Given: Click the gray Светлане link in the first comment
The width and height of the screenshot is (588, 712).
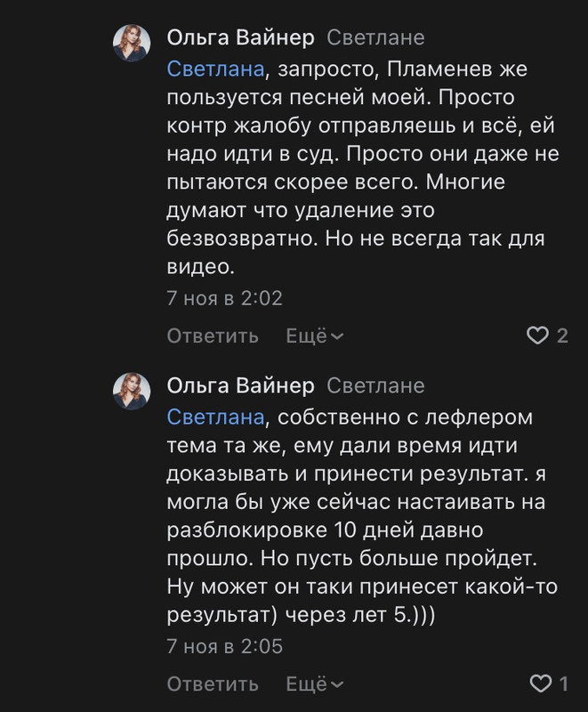Looking at the screenshot, I should [x=375, y=37].
